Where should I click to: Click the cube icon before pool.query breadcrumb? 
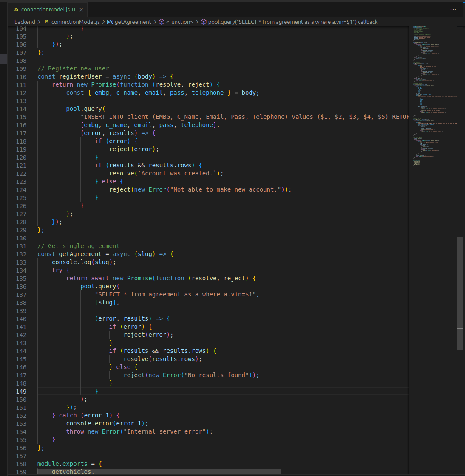tap(204, 22)
